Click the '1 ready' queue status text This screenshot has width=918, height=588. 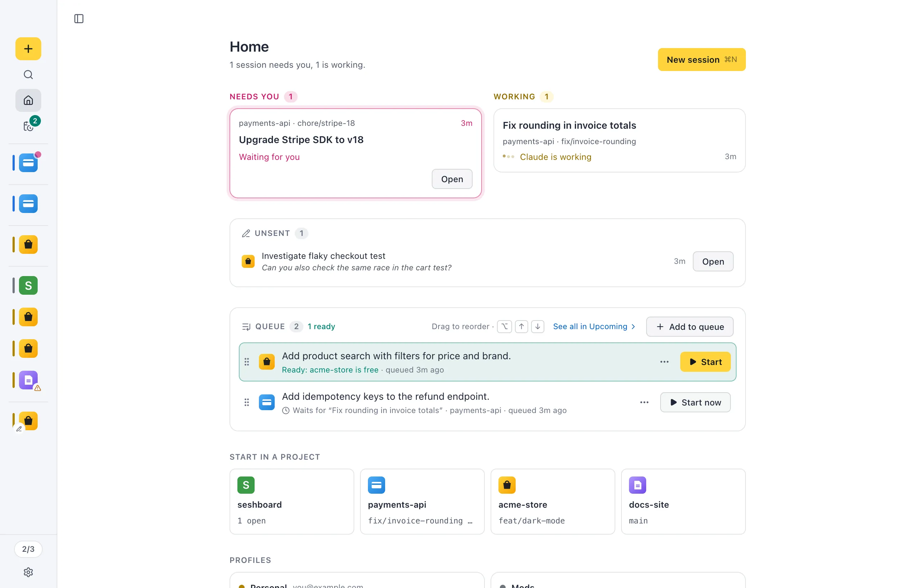point(321,327)
